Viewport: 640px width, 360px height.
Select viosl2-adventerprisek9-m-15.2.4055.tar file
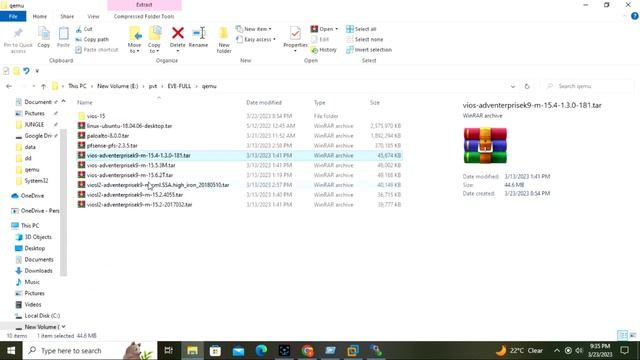coord(135,195)
